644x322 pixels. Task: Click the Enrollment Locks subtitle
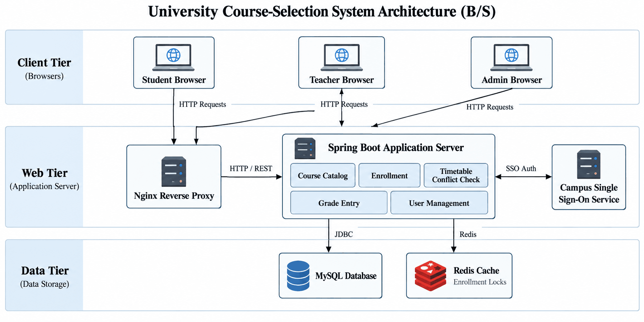pos(480,282)
